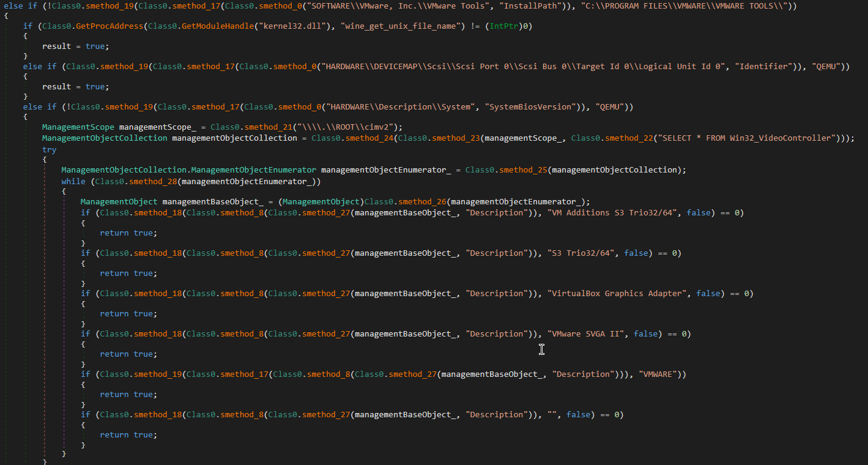Open smethod_26 method reference
This screenshot has height=465, width=868.
coord(423,202)
